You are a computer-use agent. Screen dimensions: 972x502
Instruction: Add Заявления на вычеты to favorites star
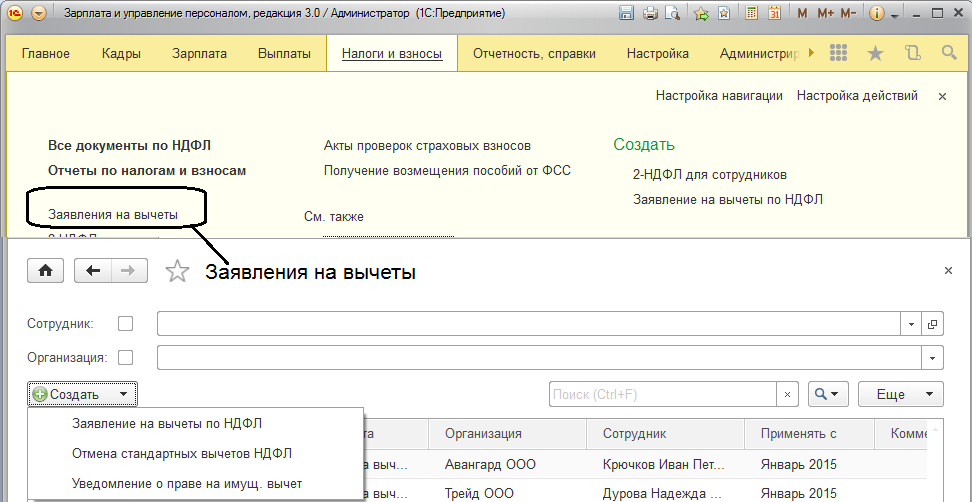tap(177, 271)
